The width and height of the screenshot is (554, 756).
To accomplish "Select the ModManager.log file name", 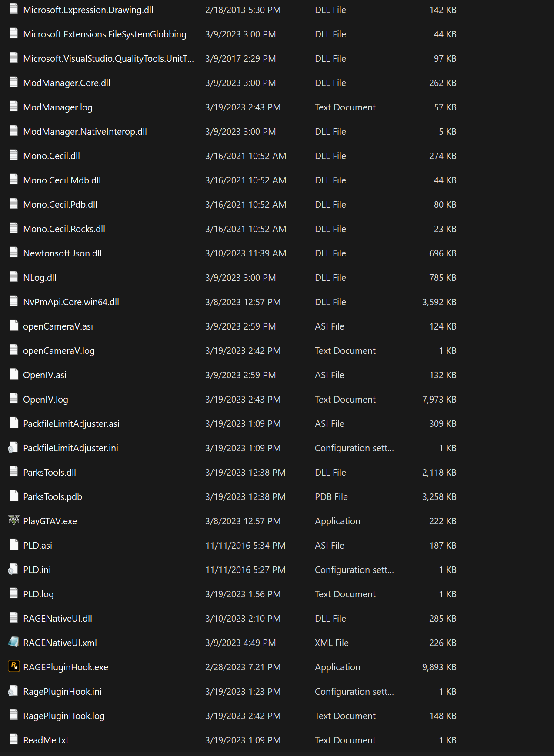I will tap(58, 107).
